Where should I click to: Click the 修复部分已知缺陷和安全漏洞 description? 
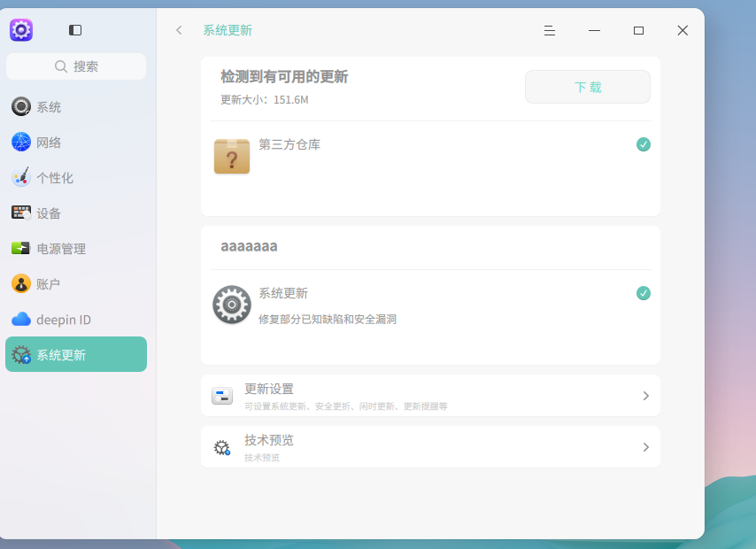click(328, 320)
